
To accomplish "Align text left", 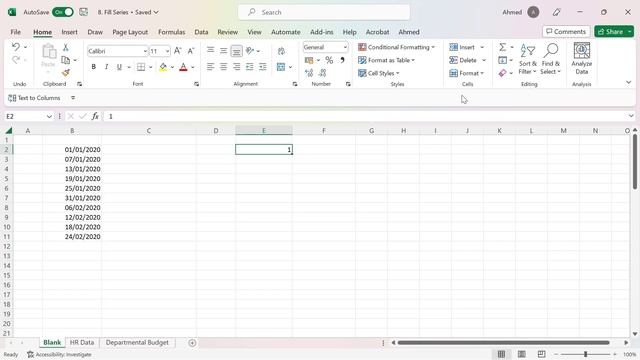I will coord(210,67).
